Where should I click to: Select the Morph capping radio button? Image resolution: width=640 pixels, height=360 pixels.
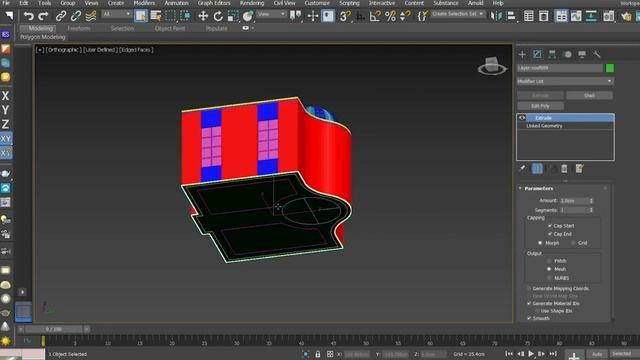540,243
